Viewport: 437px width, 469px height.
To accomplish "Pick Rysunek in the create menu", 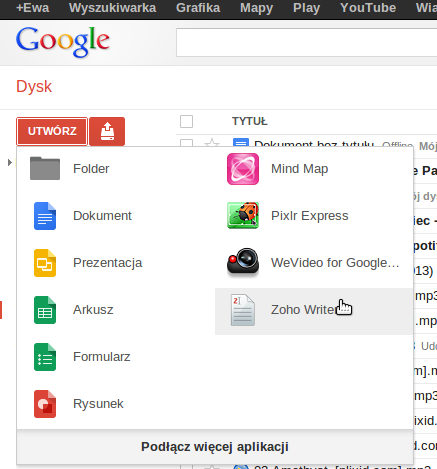I will coord(116,404).
